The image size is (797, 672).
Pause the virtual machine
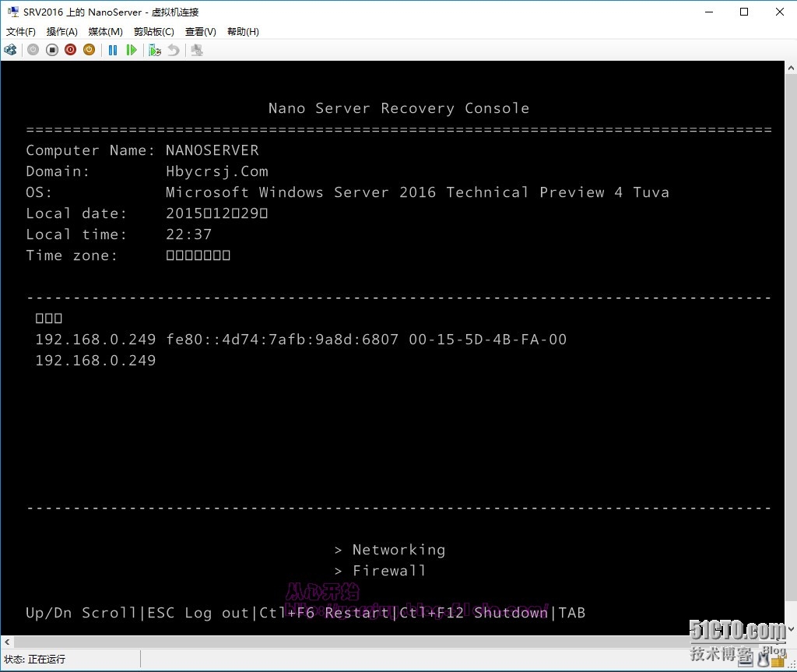point(113,50)
